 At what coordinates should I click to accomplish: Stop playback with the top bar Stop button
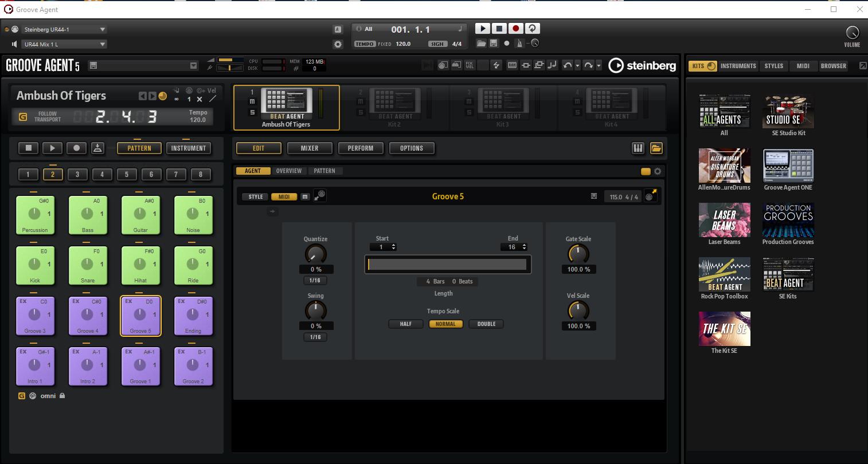499,29
